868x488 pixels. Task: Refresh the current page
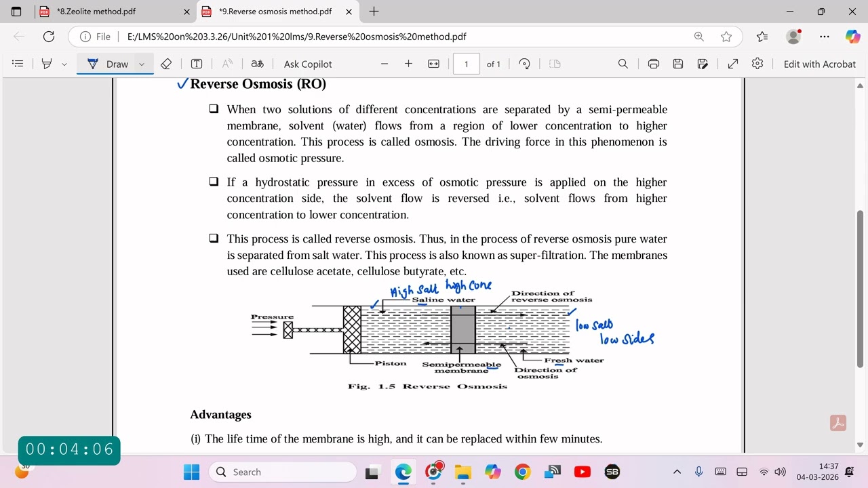pos(48,37)
